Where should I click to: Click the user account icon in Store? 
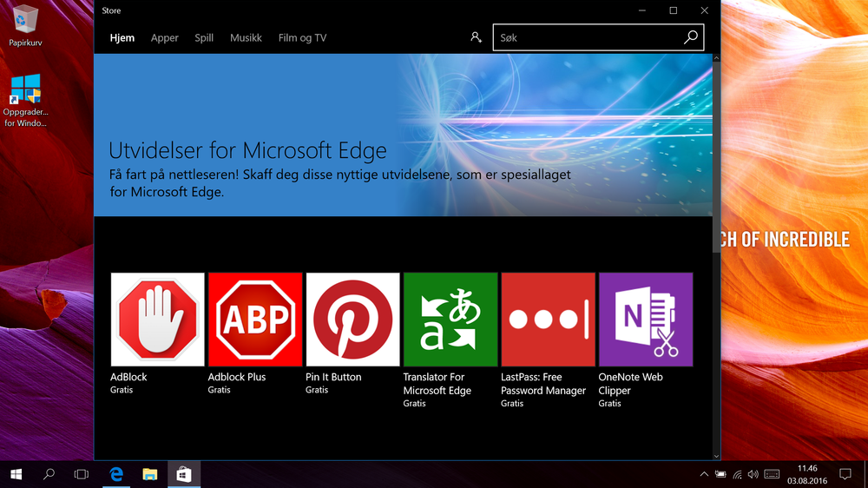click(x=476, y=37)
